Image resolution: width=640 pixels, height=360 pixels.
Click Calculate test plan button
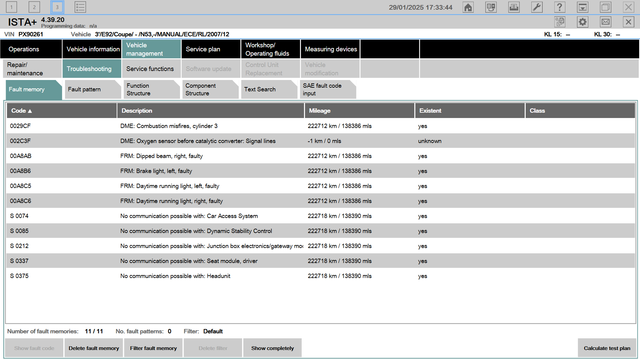[607, 348]
